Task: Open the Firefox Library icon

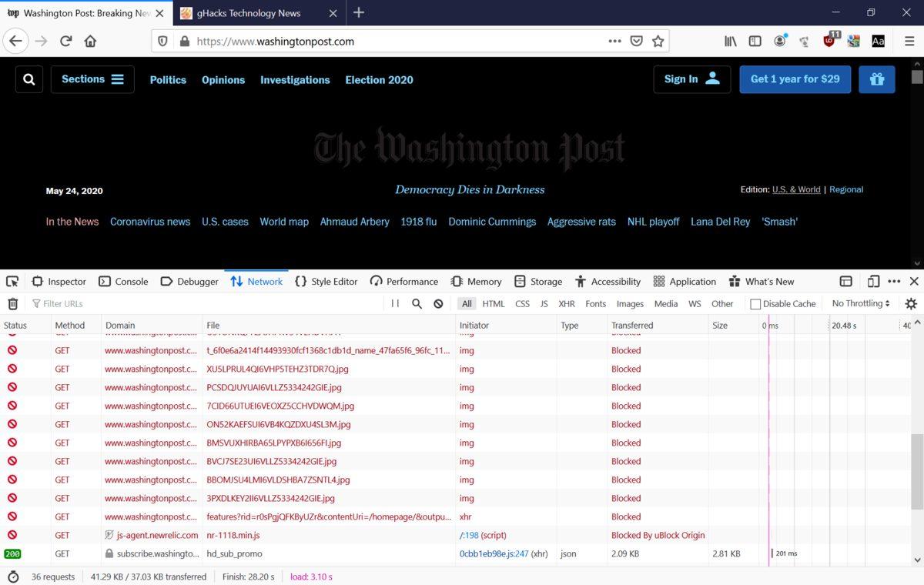Action: point(730,41)
